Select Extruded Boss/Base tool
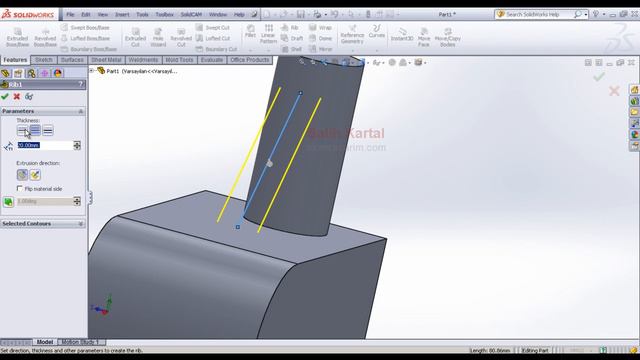The image size is (640, 360). point(18,38)
